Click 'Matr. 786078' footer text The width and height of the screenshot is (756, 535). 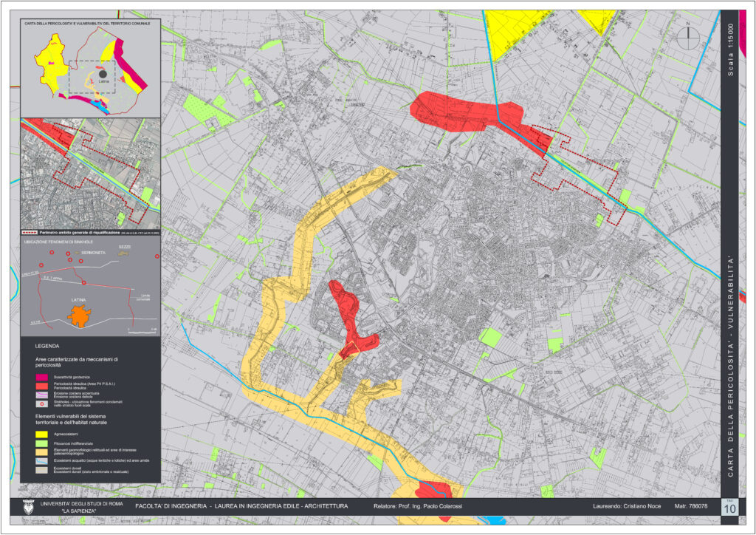[x=691, y=506]
